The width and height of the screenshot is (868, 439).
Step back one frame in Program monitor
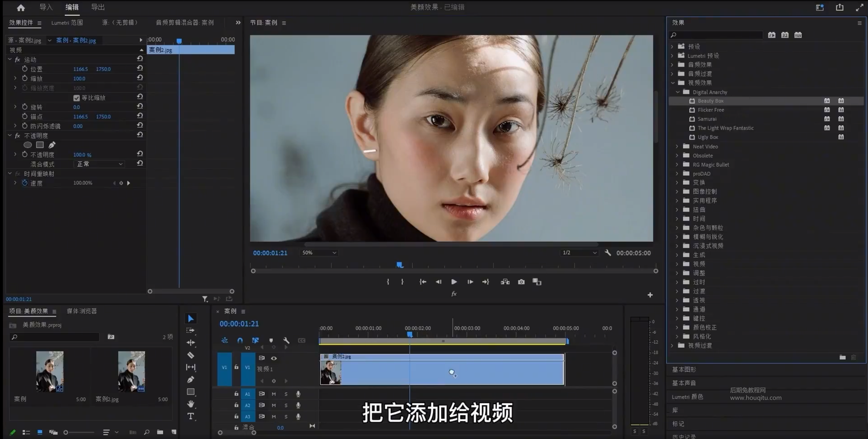438,282
